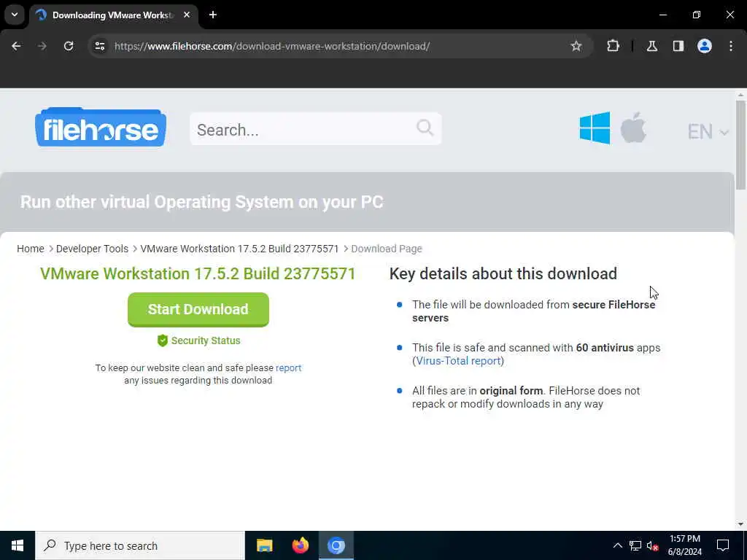Open Chrome Labs flask icon
747x560 pixels.
pos(652,46)
